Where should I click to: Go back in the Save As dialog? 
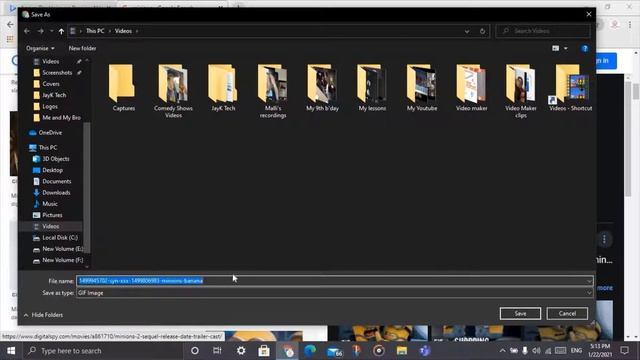pyautogui.click(x=27, y=31)
